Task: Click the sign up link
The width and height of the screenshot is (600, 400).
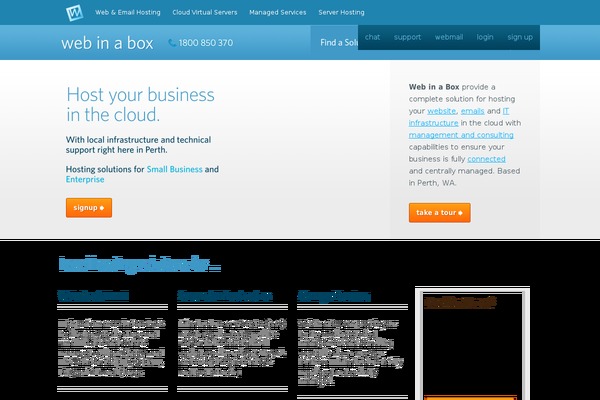Action: [520, 37]
